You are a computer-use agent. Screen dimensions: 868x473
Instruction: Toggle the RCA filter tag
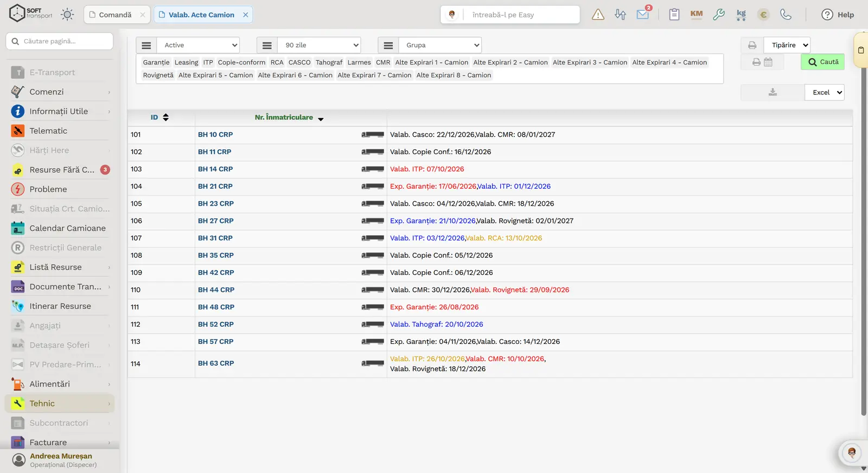point(277,62)
